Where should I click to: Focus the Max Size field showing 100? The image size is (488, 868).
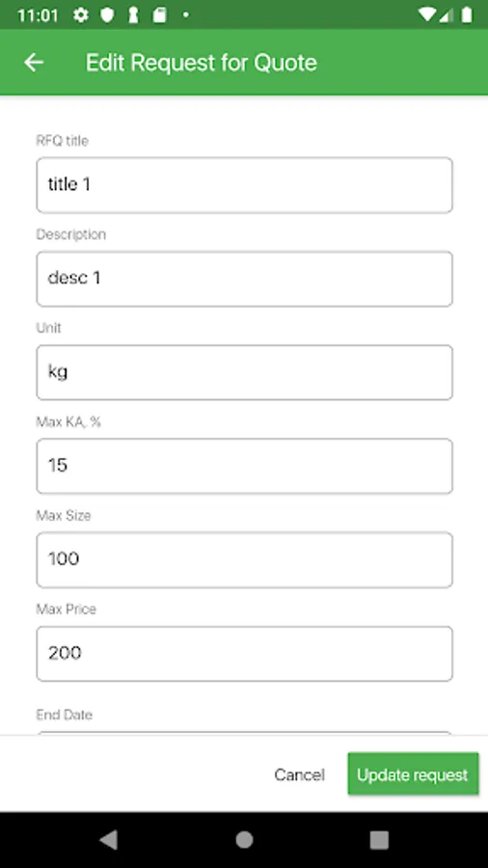pos(244,559)
